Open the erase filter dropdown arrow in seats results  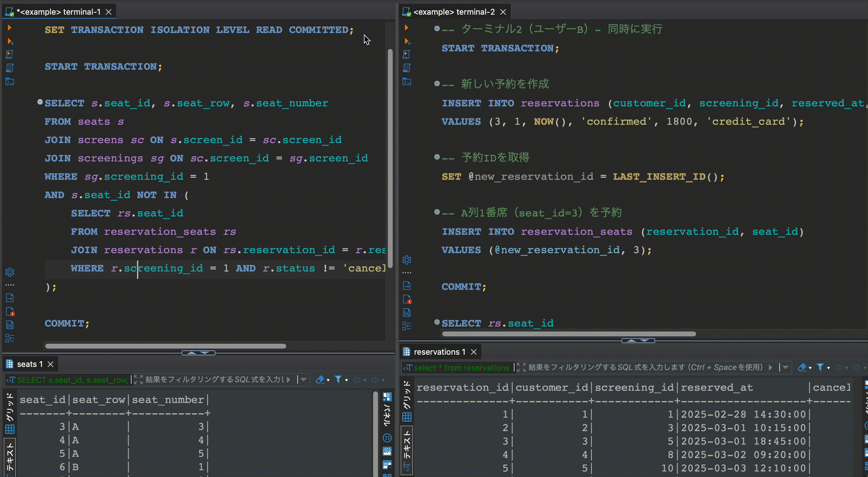[328, 380]
